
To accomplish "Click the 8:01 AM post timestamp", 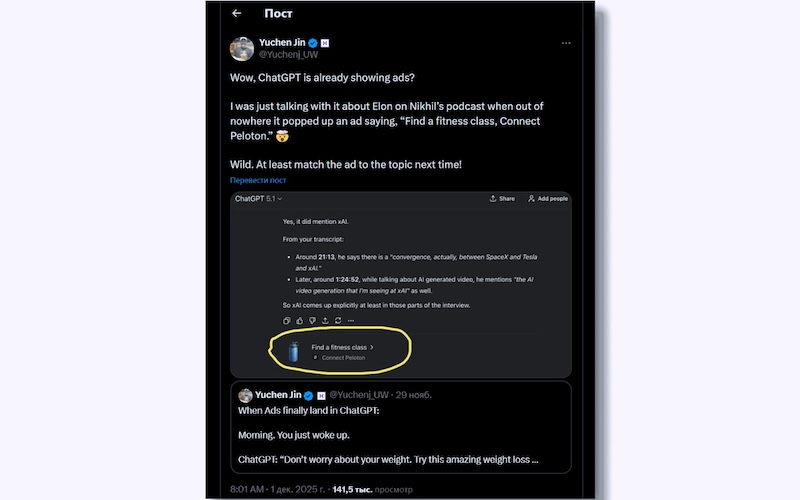I will point(245,489).
